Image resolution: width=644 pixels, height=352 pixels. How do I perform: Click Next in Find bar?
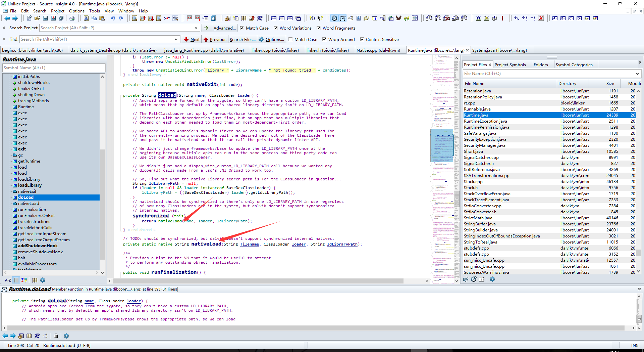tap(192, 39)
